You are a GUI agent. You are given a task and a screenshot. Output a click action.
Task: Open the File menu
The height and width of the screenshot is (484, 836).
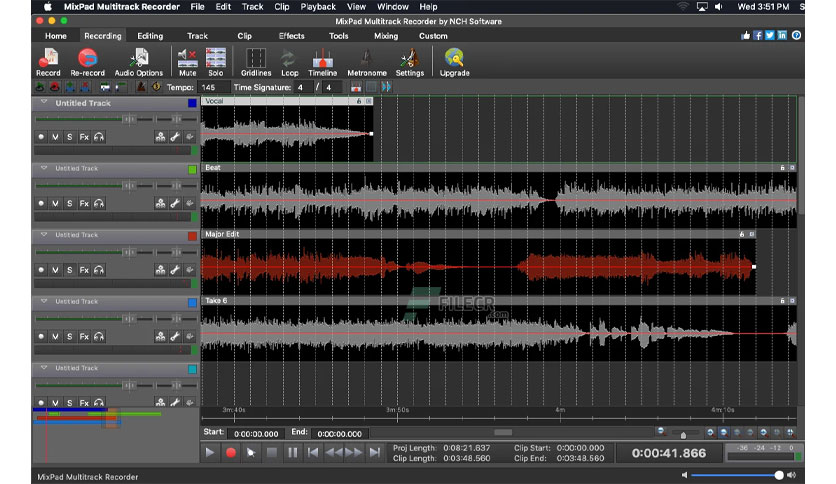[197, 7]
